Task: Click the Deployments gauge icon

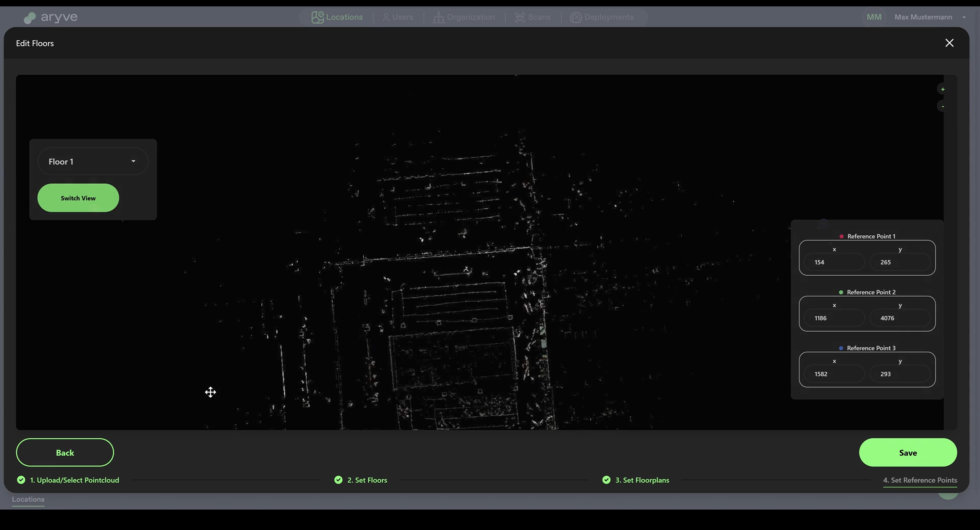Action: (576, 17)
